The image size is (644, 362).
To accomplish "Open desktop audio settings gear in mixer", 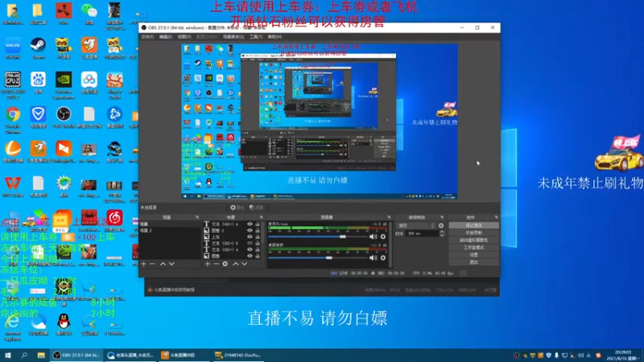I will [x=383, y=257].
